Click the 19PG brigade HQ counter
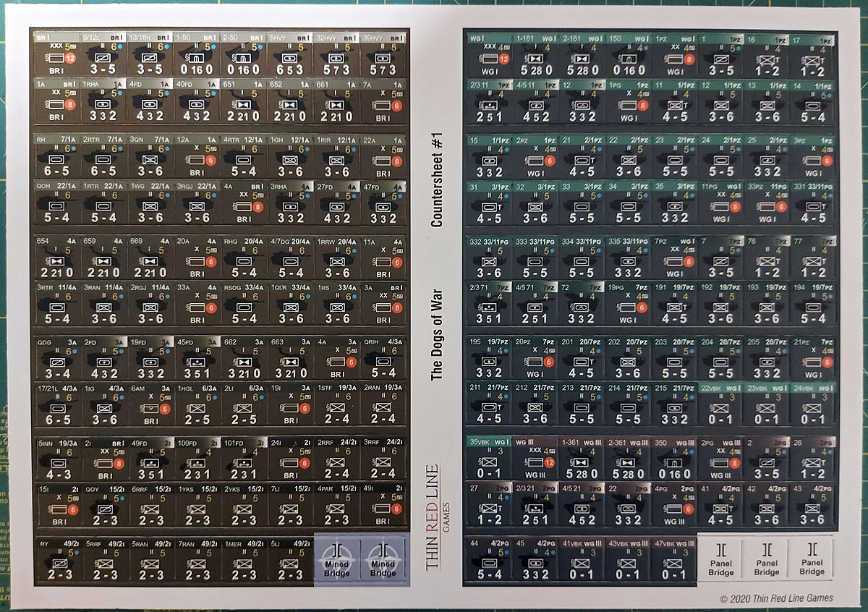868x612 pixels. point(629,303)
